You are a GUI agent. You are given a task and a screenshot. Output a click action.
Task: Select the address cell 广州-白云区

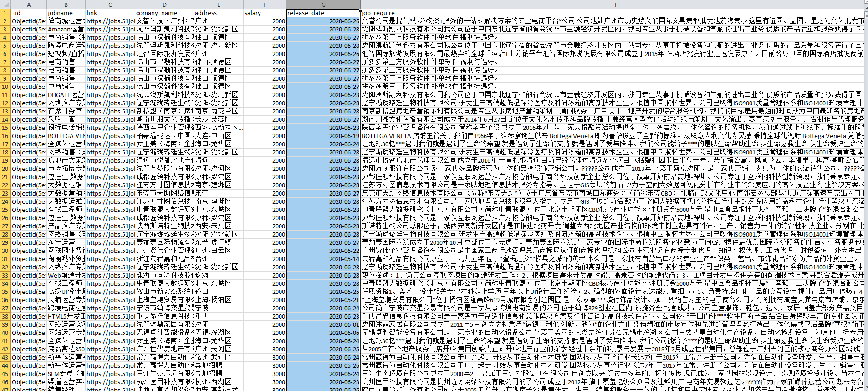point(219,251)
